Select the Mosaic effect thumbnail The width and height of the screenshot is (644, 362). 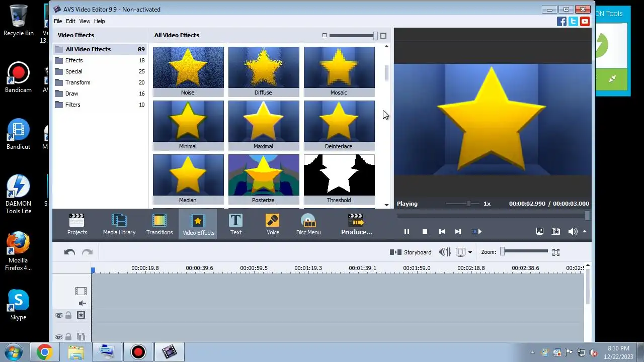click(339, 71)
